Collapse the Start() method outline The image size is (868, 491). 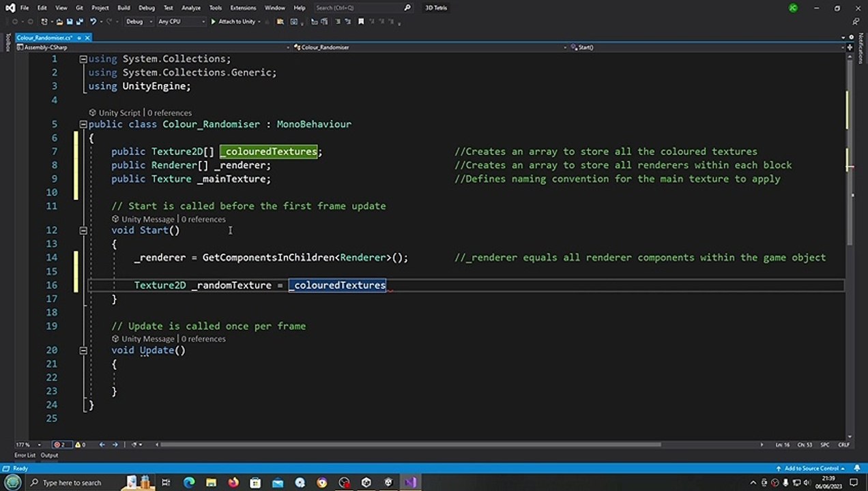[83, 230]
